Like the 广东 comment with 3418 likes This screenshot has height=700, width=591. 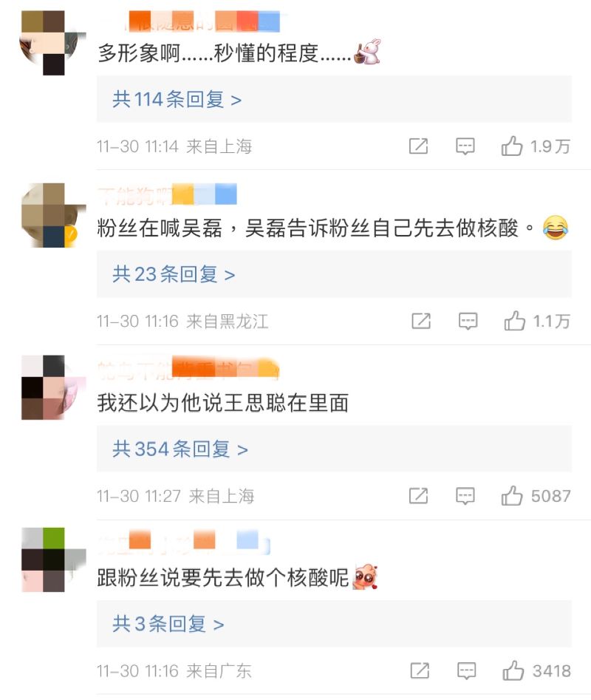pyautogui.click(x=513, y=671)
